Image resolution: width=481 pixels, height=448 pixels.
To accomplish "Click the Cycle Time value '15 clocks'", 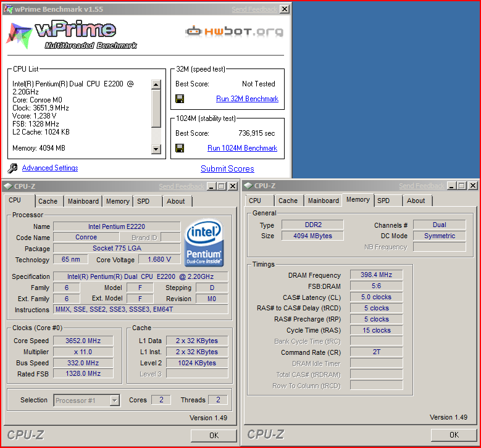I will click(x=377, y=330).
